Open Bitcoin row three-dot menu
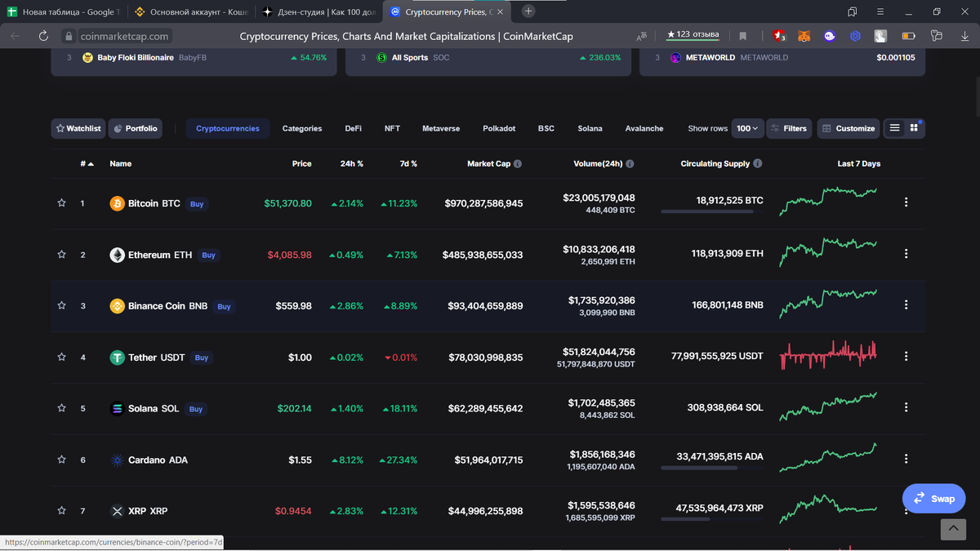Viewport: 980px width, 551px height. click(x=906, y=202)
